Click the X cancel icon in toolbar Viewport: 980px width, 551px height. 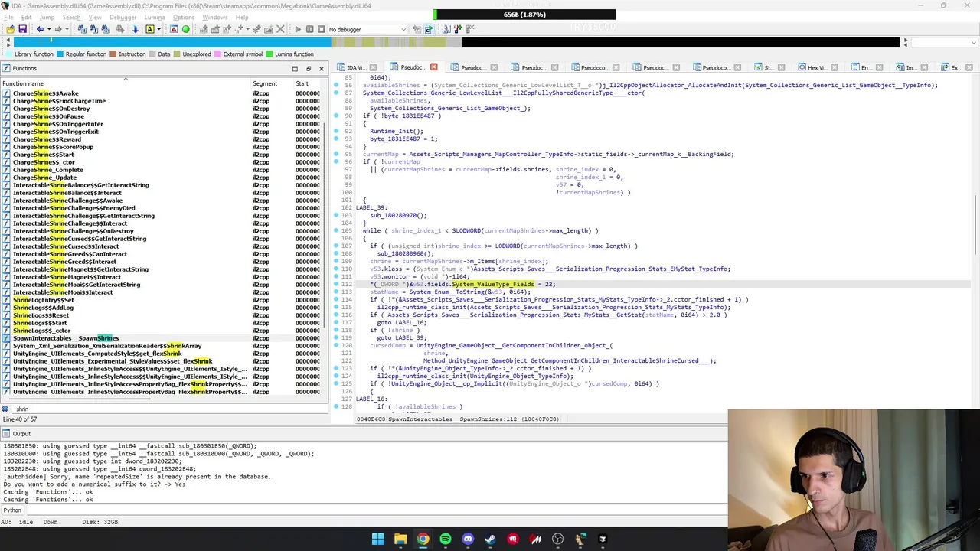coord(280,29)
